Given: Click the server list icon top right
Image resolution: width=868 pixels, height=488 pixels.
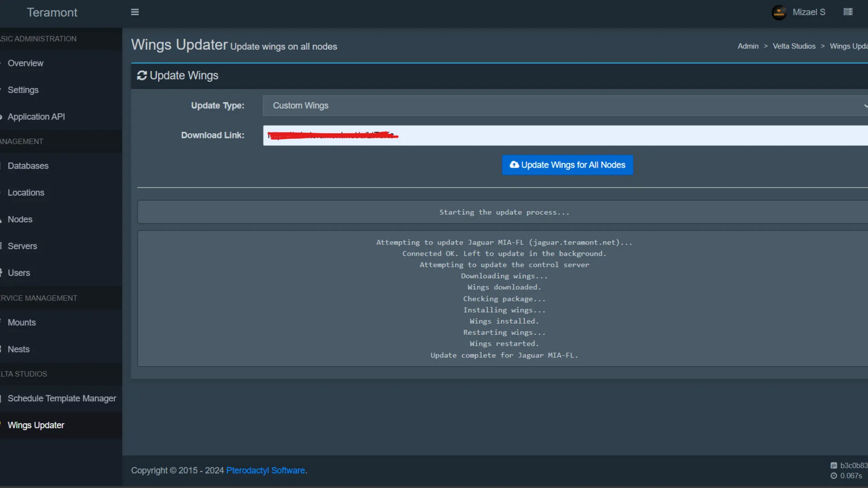Looking at the screenshot, I should pos(848,12).
